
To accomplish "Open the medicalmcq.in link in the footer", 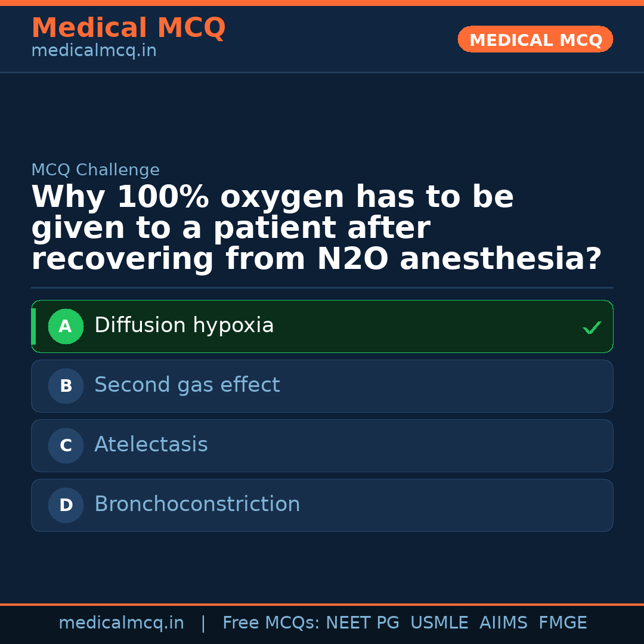I will pos(121,623).
